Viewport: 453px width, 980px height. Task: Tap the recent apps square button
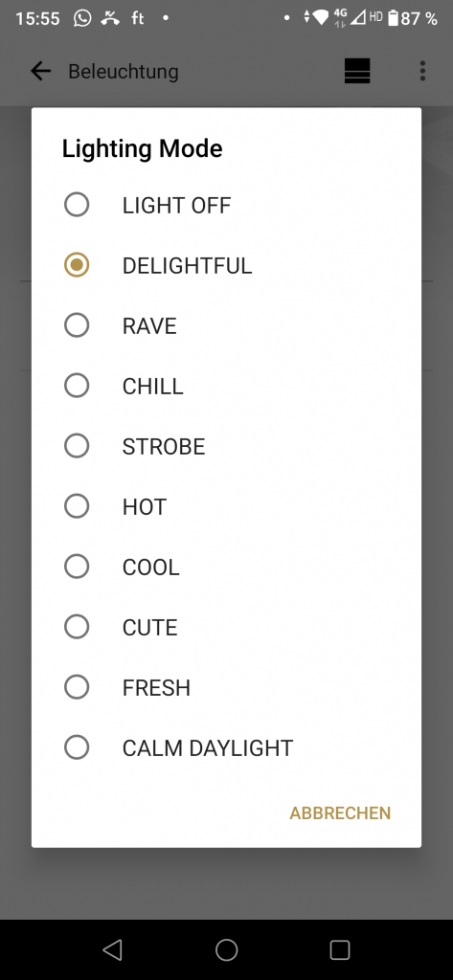pyautogui.click(x=340, y=950)
